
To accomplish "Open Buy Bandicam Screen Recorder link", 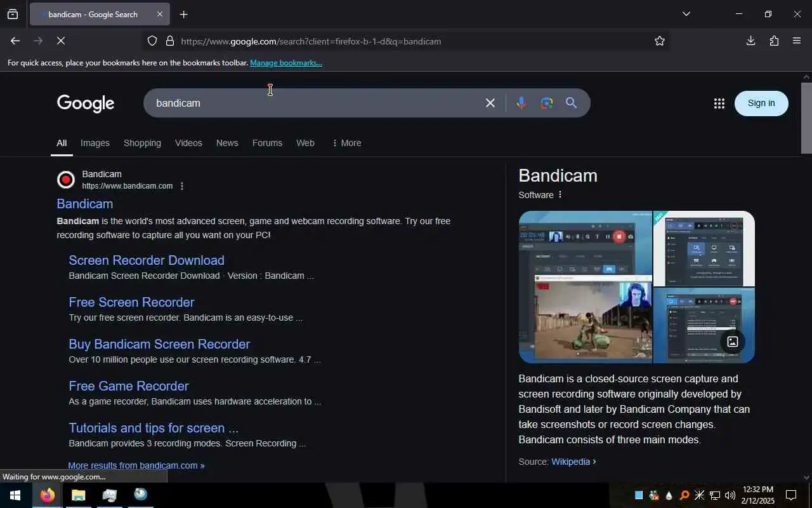I will coord(159,344).
